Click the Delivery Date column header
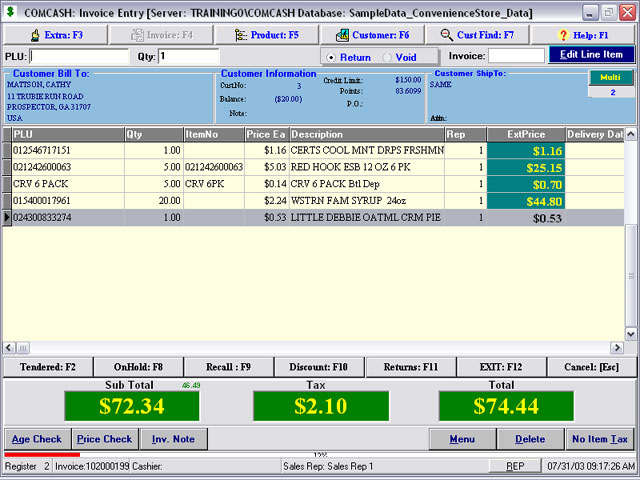Image resolution: width=640 pixels, height=480 pixels. coord(595,134)
